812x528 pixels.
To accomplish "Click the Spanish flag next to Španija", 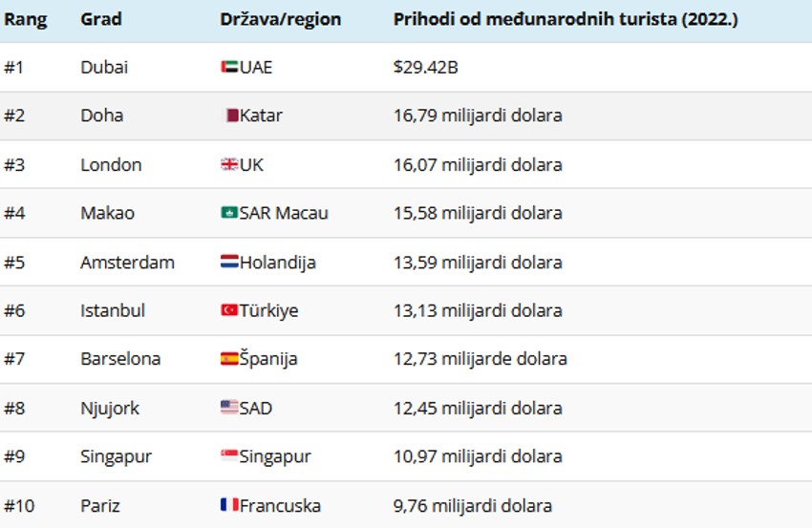I will [229, 360].
